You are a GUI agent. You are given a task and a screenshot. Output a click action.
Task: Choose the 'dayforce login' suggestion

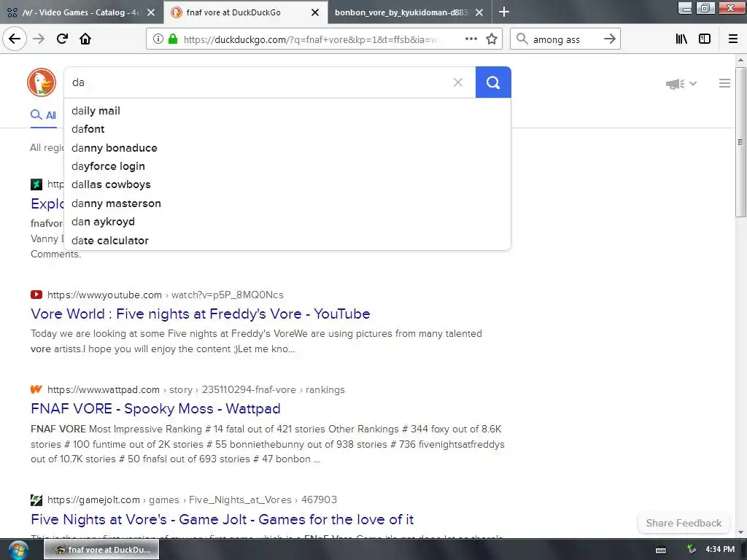[x=287, y=166]
